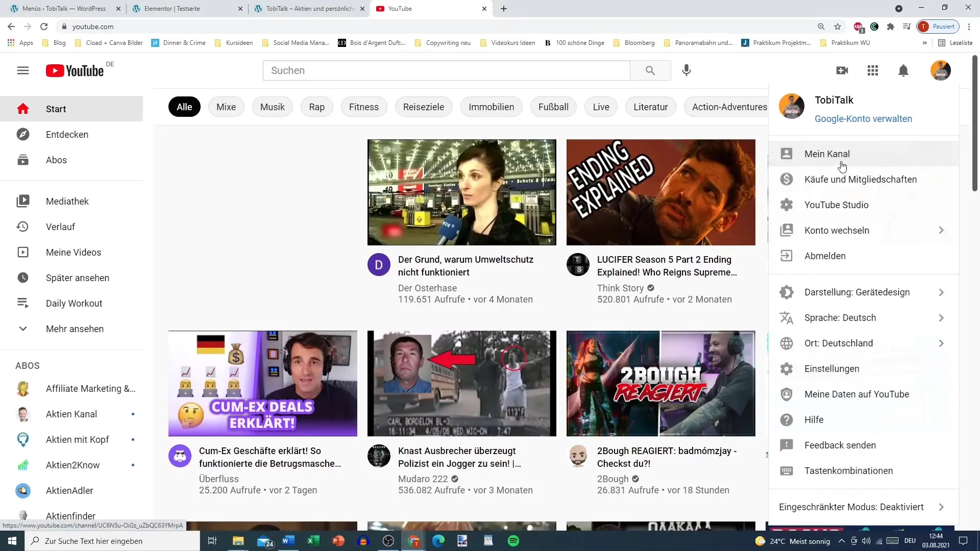Open Cum-Ex Deals erklärt thumbnail

(x=263, y=383)
